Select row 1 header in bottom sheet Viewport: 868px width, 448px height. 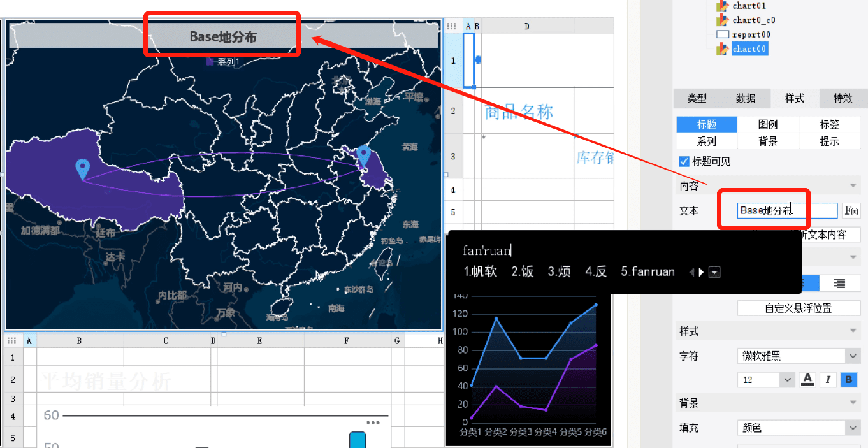tap(12, 358)
